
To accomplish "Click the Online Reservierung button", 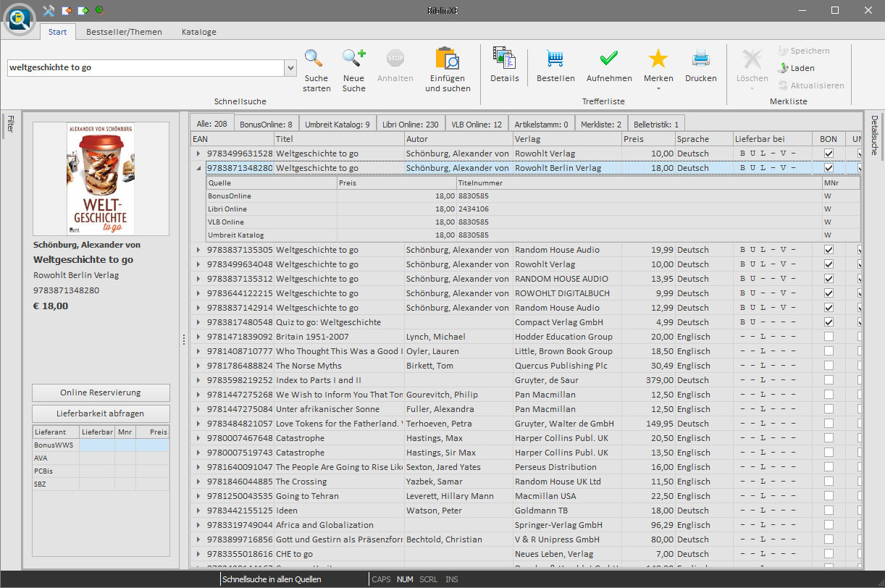I will pos(101,392).
